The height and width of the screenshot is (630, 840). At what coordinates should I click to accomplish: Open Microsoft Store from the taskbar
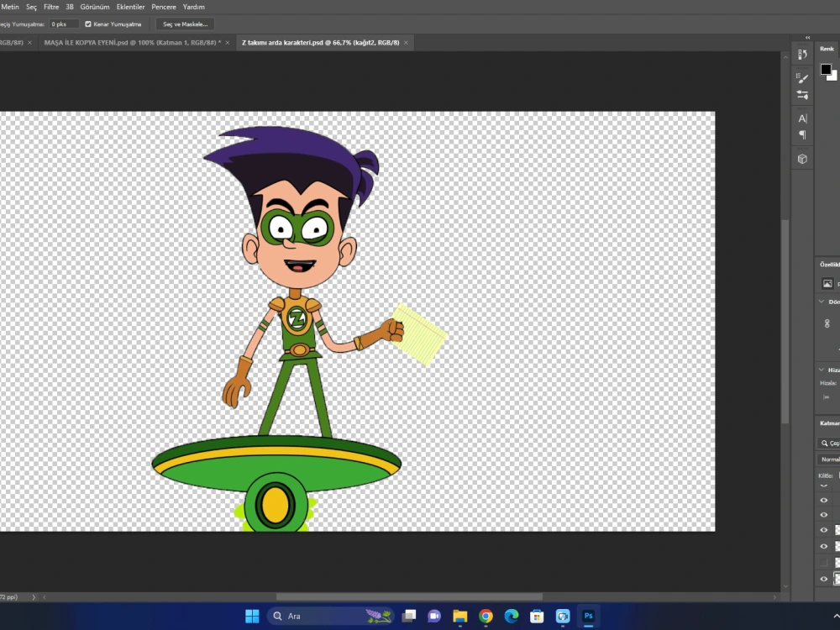(x=537, y=616)
